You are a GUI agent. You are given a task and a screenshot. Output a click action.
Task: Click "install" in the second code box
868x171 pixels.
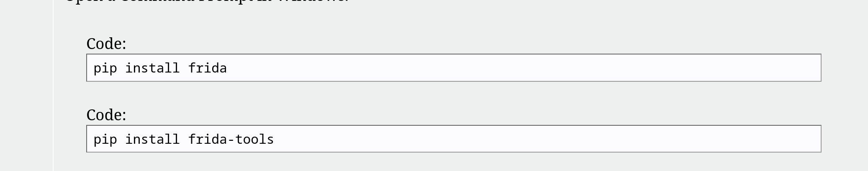coord(152,139)
